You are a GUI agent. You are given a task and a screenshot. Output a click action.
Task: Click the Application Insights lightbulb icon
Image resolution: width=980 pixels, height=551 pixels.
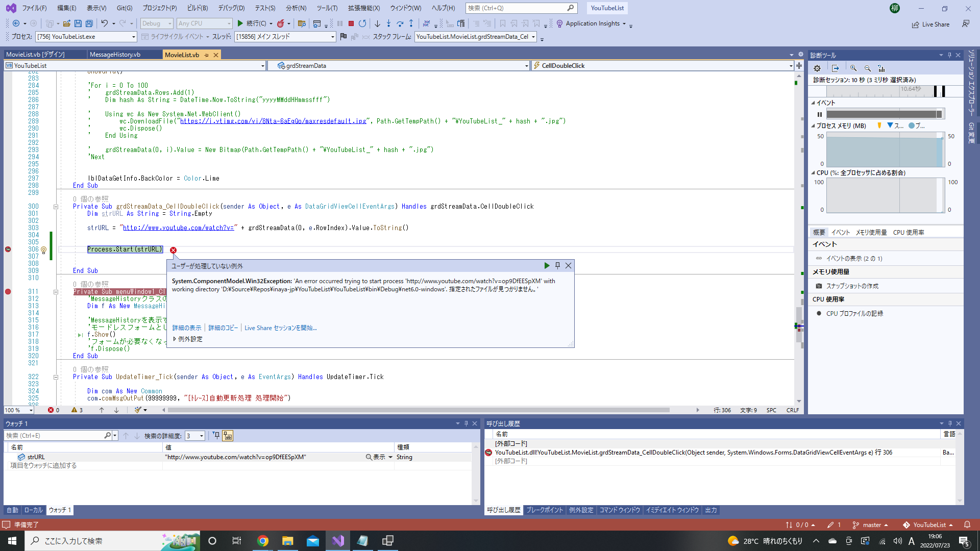pyautogui.click(x=559, y=23)
